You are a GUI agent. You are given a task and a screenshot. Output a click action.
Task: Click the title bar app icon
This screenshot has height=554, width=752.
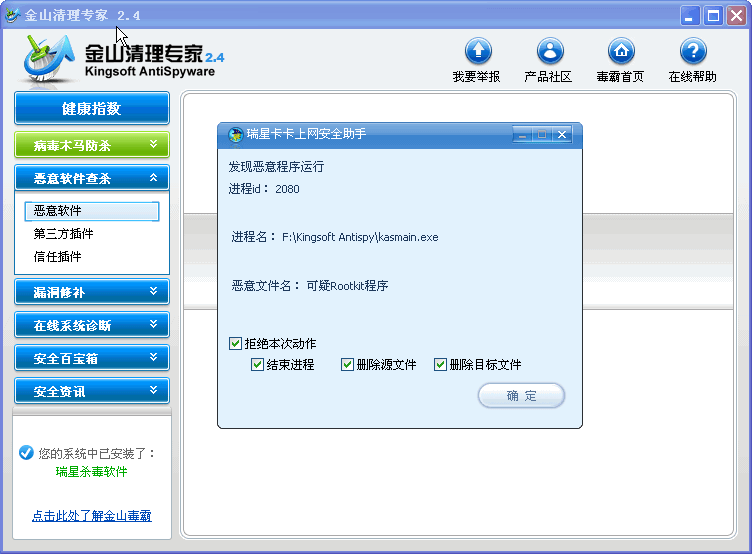pyautogui.click(x=12, y=15)
